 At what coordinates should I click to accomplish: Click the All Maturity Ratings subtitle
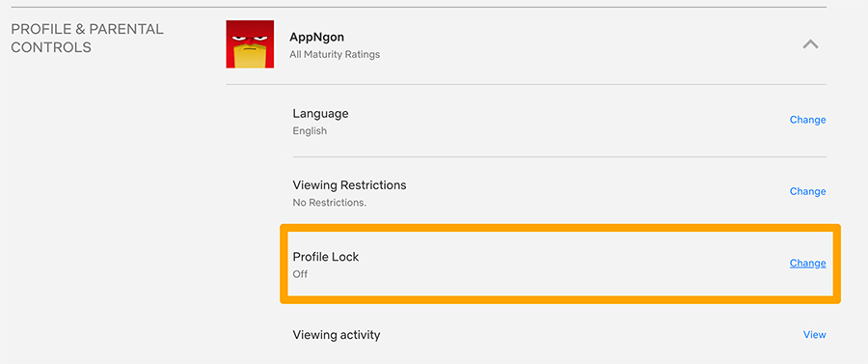pyautogui.click(x=335, y=55)
